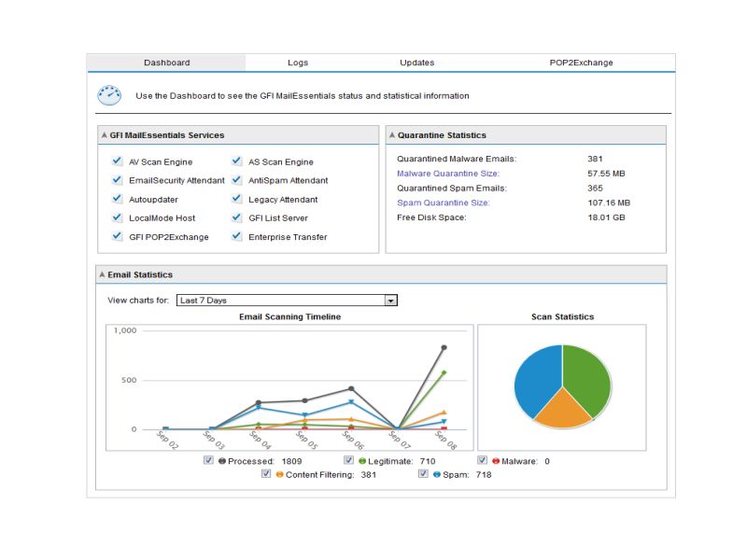The width and height of the screenshot is (747, 560).
Task: Click the Legitimate data point on Sep 08
Action: pos(444,372)
